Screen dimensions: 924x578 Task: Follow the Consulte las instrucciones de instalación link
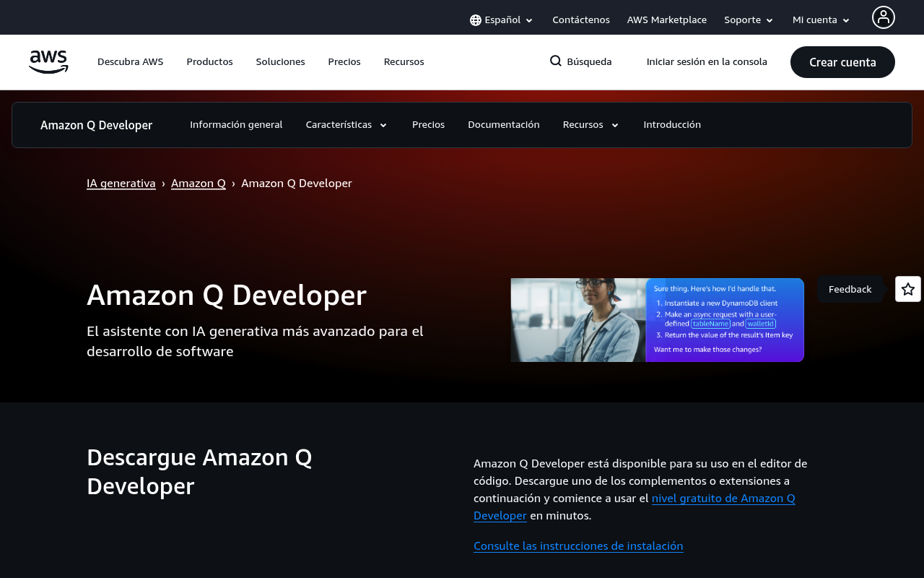coord(578,545)
